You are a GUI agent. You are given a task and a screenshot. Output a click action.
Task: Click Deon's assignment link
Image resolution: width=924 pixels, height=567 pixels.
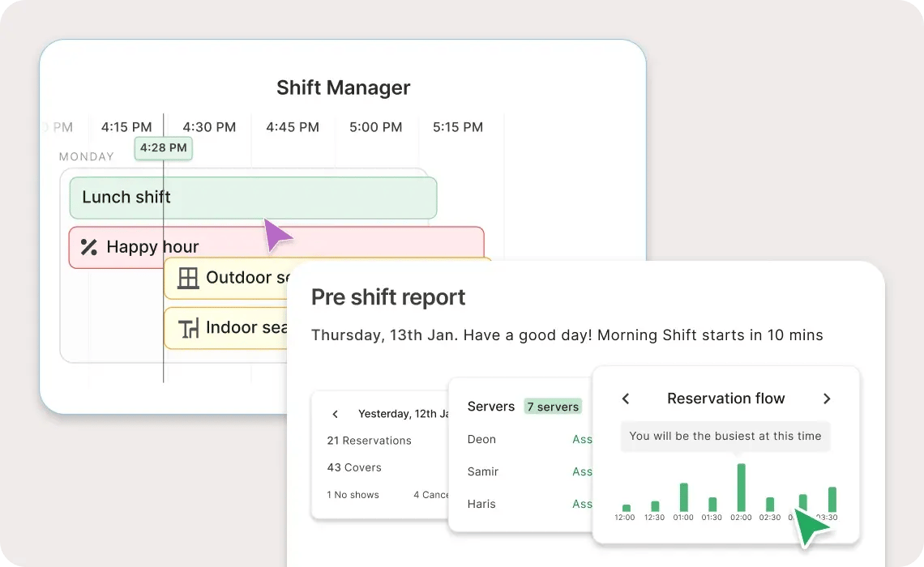(x=582, y=439)
